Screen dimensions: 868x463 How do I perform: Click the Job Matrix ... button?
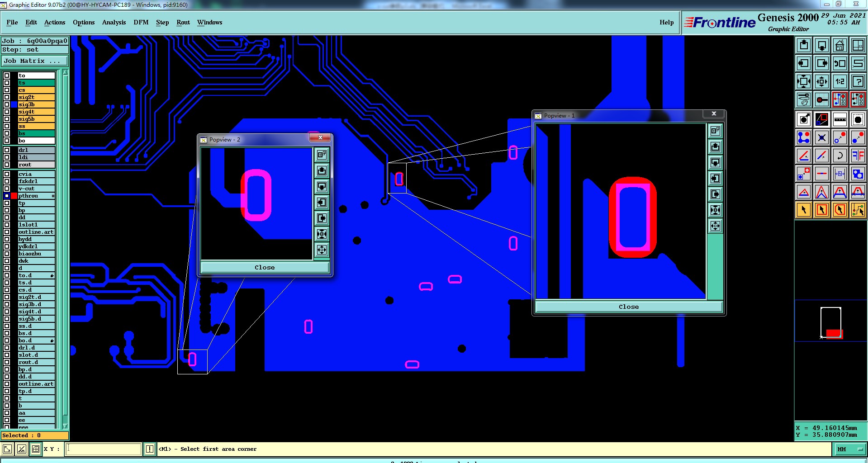pyautogui.click(x=35, y=61)
